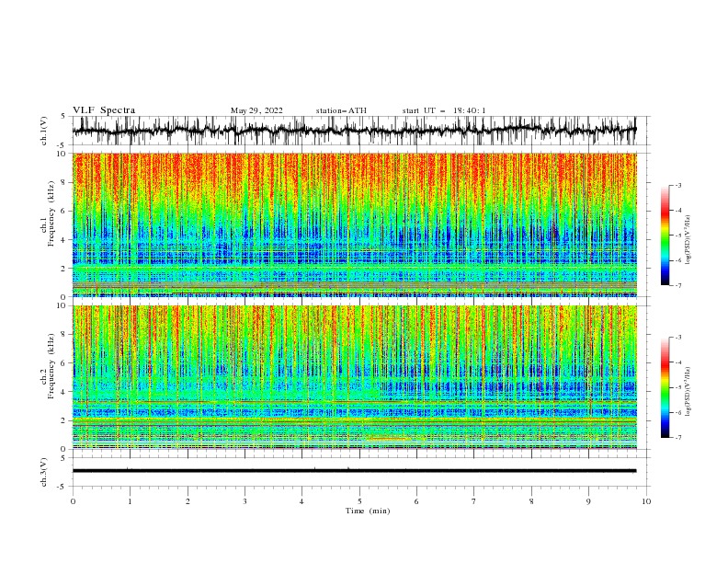Click ch.2 "Frequency (kHz)" axis label
This screenshot has width=728, height=563.
(x=51, y=367)
